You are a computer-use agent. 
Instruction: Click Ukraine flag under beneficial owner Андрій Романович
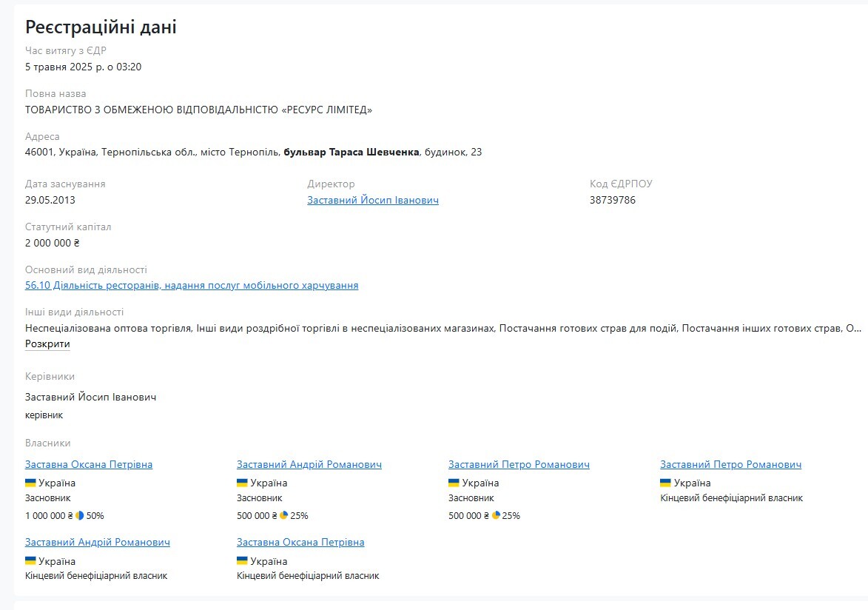coord(30,560)
